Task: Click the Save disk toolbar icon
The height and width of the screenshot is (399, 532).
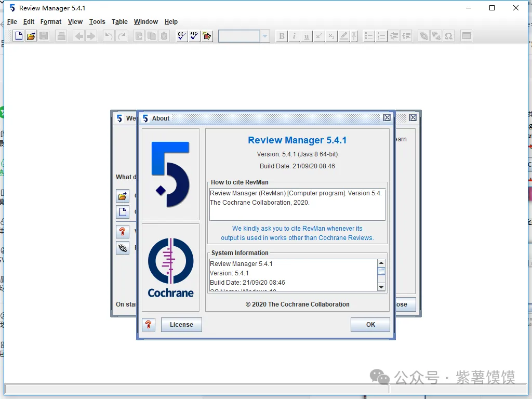Action: pos(44,36)
